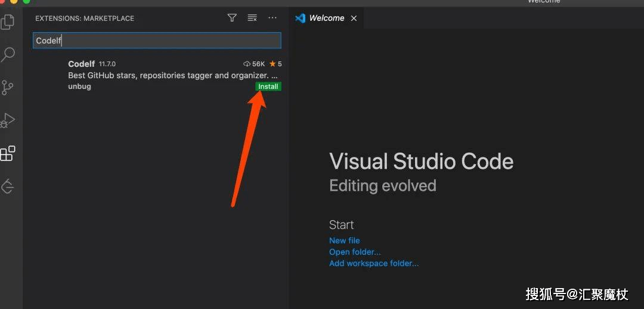Open the Extensions view icon
The height and width of the screenshot is (309, 644).
pyautogui.click(x=7, y=153)
